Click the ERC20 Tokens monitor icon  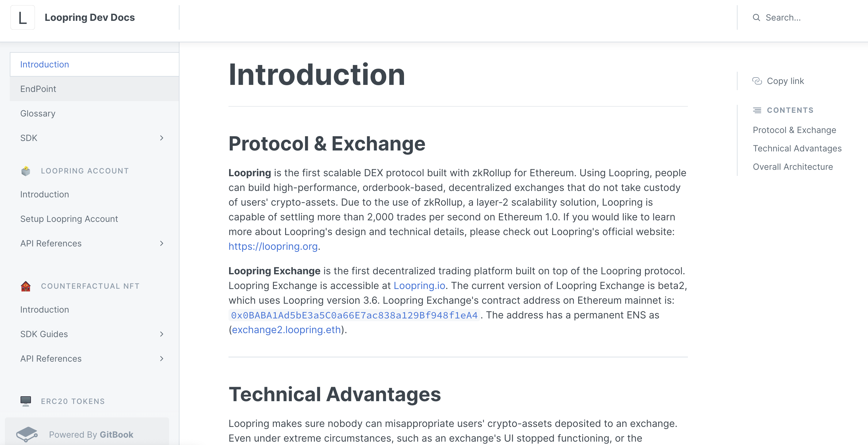[26, 401]
